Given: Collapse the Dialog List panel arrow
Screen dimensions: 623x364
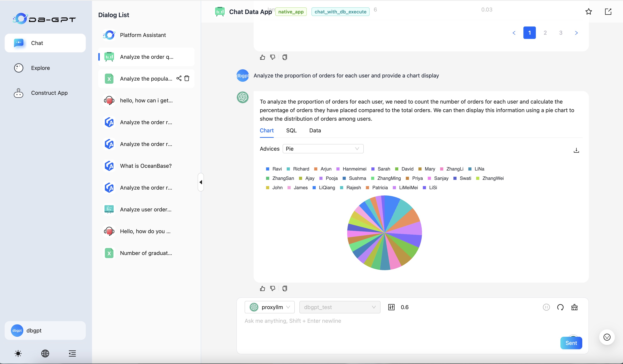Looking at the screenshot, I should click(201, 182).
